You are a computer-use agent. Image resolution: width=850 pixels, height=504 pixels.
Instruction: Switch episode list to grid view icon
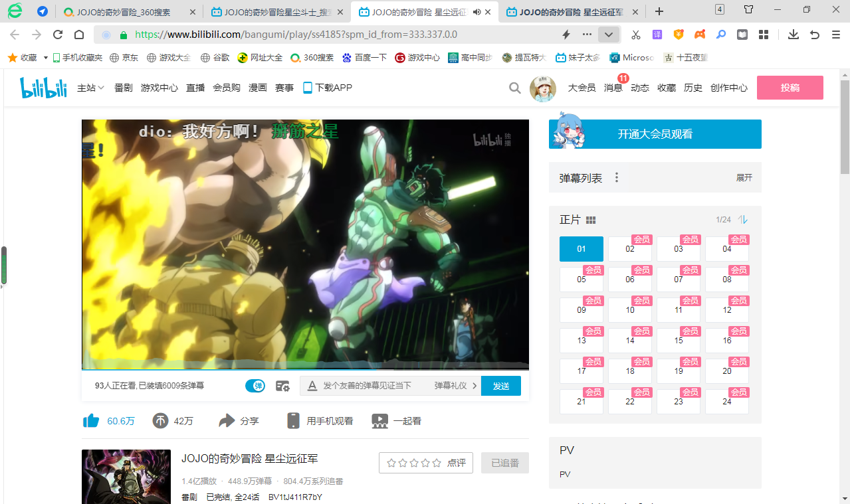(591, 220)
